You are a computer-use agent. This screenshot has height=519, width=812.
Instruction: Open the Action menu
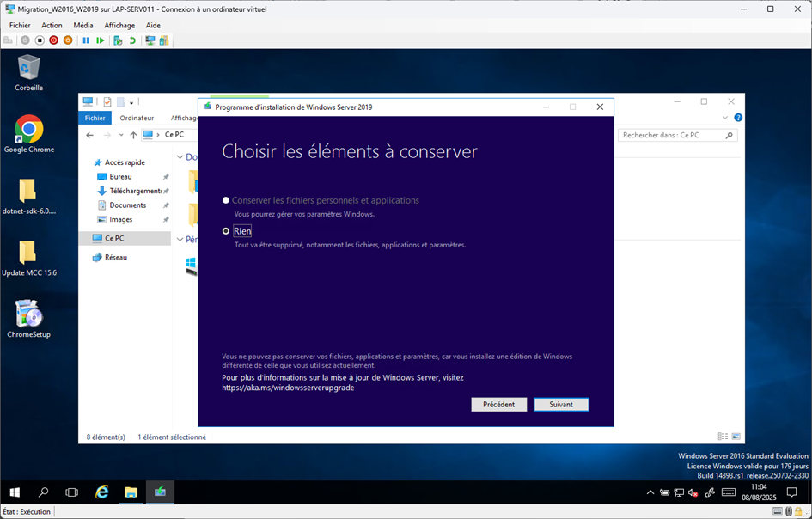(x=52, y=26)
